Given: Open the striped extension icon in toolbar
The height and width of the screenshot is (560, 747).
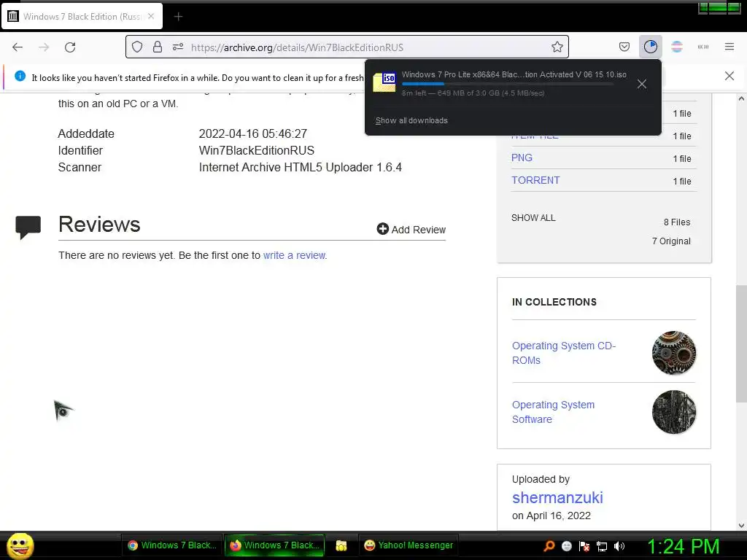Looking at the screenshot, I should click(677, 47).
